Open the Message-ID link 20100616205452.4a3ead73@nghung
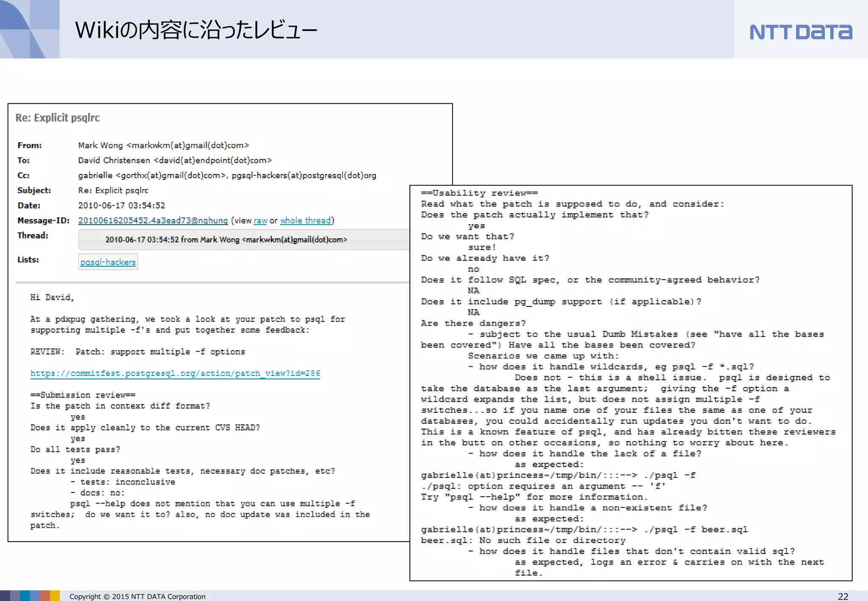This screenshot has height=601, width=868. click(x=153, y=221)
